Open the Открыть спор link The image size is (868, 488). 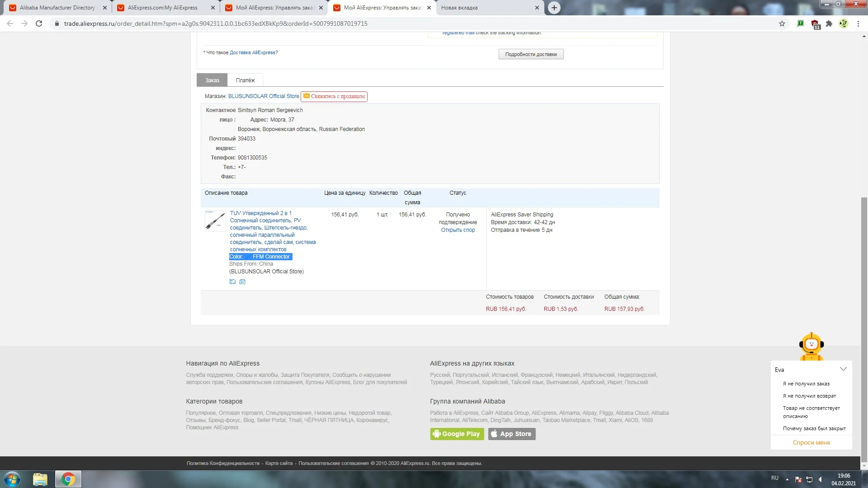click(x=458, y=230)
